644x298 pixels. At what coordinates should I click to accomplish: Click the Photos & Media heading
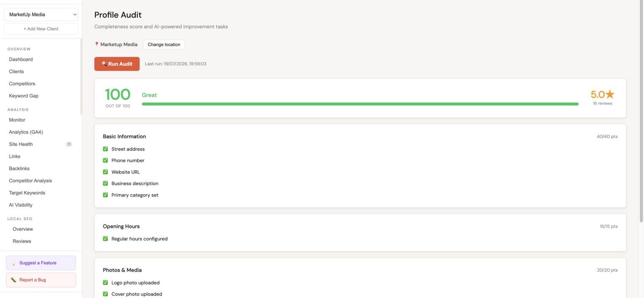pos(122,270)
